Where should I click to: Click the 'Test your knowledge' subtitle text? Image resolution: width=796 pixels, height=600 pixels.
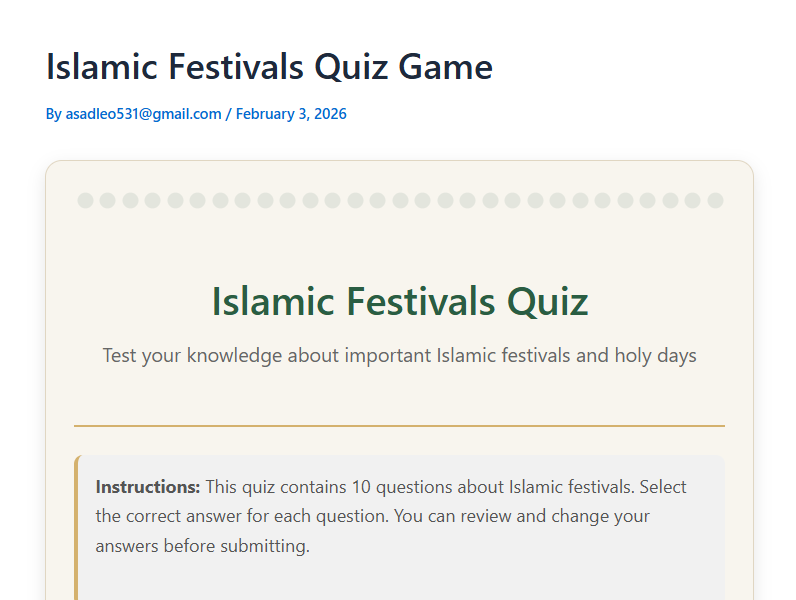coord(399,355)
